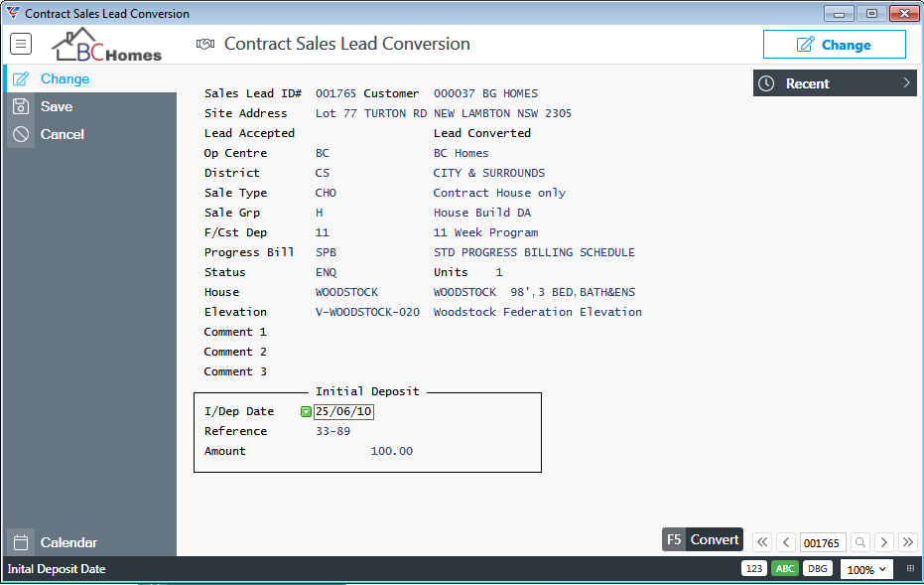Open the hamburger menu icon
The image size is (924, 585).
tap(21, 44)
